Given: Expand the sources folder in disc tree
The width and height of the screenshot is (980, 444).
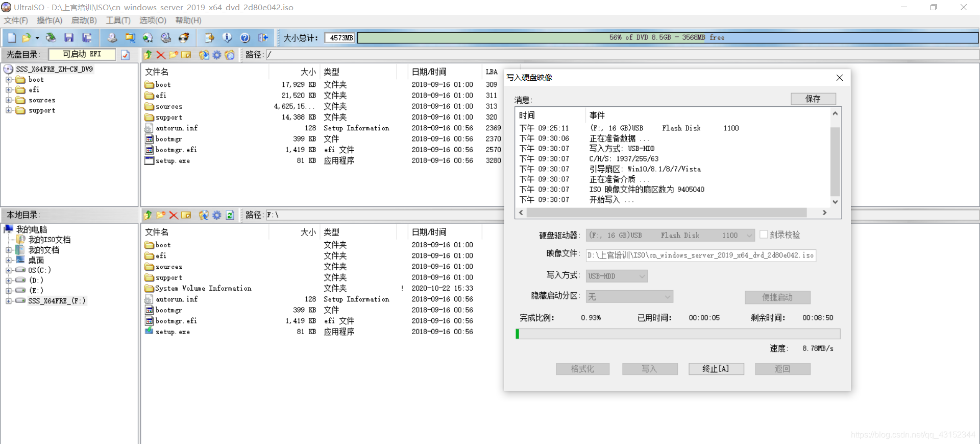Looking at the screenshot, I should 8,100.
